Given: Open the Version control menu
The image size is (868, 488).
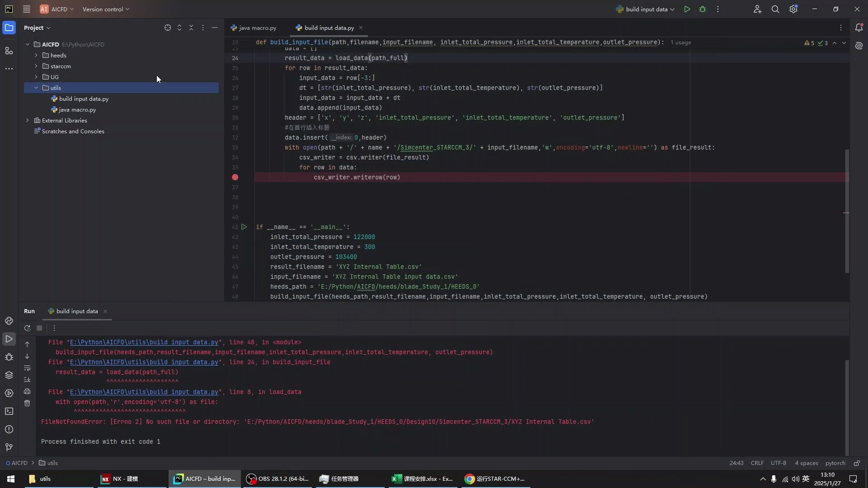Looking at the screenshot, I should 106,9.
